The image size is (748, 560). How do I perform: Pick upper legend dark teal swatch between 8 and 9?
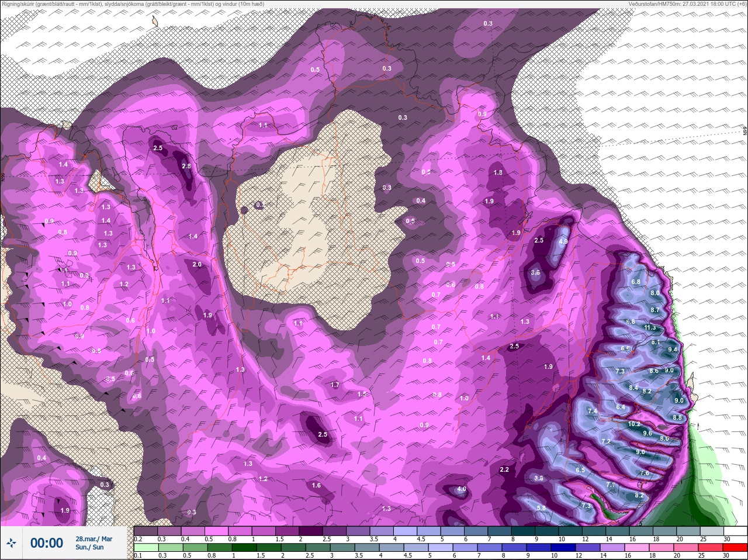click(524, 531)
